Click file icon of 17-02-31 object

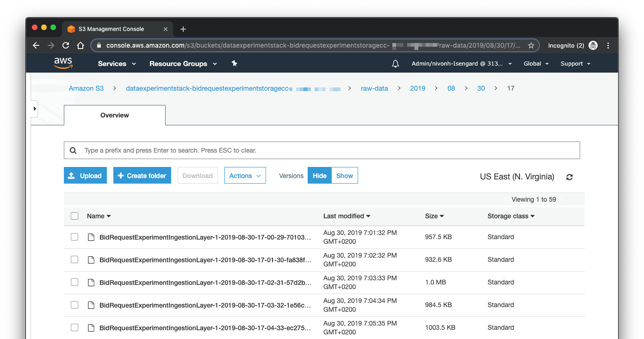(x=91, y=283)
